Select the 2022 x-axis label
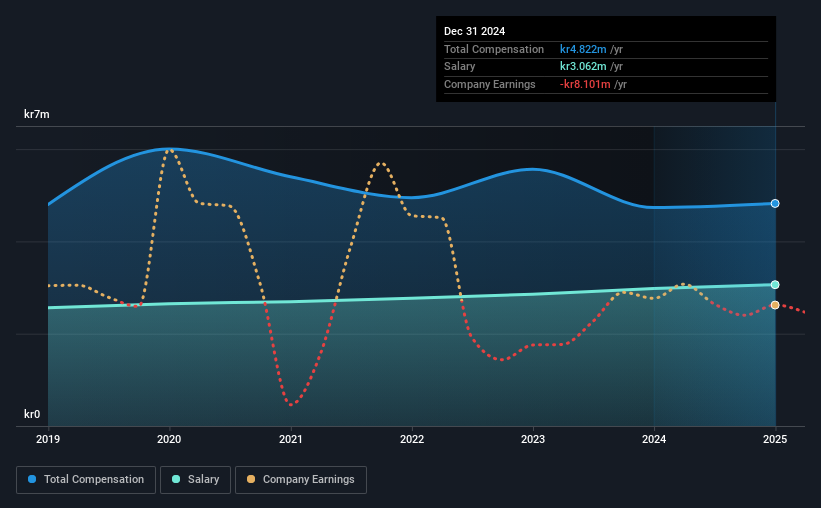Screen dimensions: 821x508 412,439
